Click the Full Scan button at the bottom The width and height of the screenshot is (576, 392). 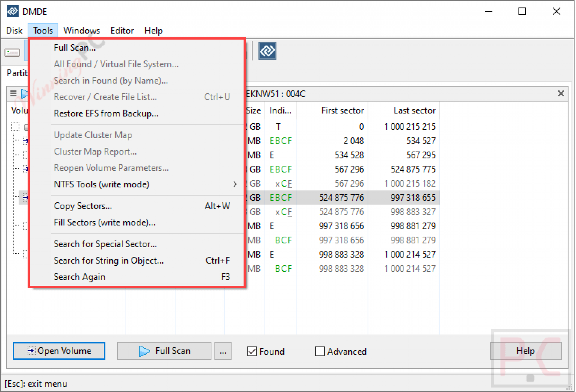164,351
